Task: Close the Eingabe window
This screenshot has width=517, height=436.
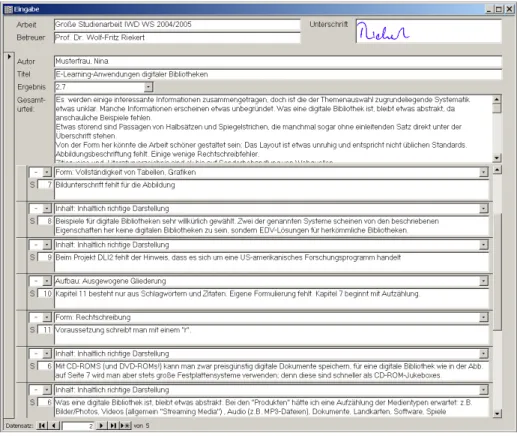Action: click(x=509, y=9)
